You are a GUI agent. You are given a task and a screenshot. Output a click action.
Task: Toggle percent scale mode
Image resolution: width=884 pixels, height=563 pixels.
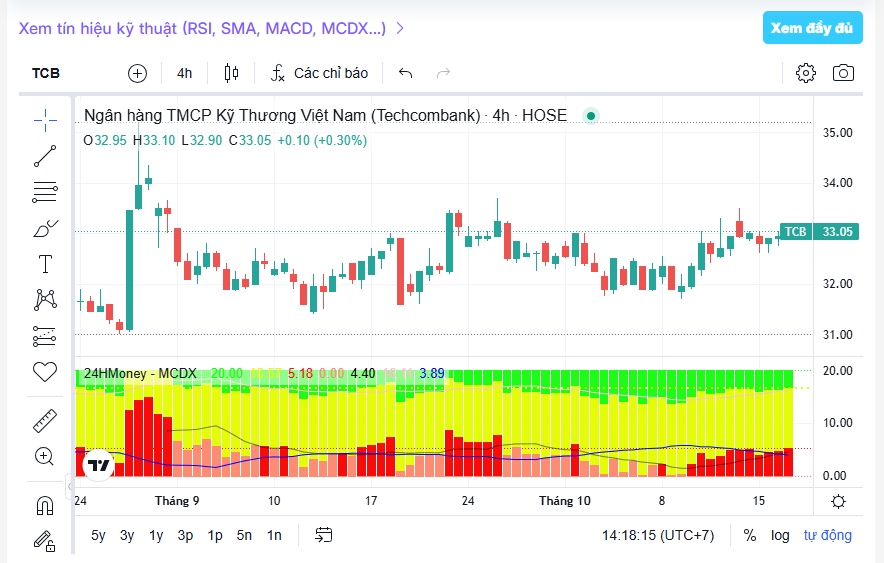tap(750, 535)
